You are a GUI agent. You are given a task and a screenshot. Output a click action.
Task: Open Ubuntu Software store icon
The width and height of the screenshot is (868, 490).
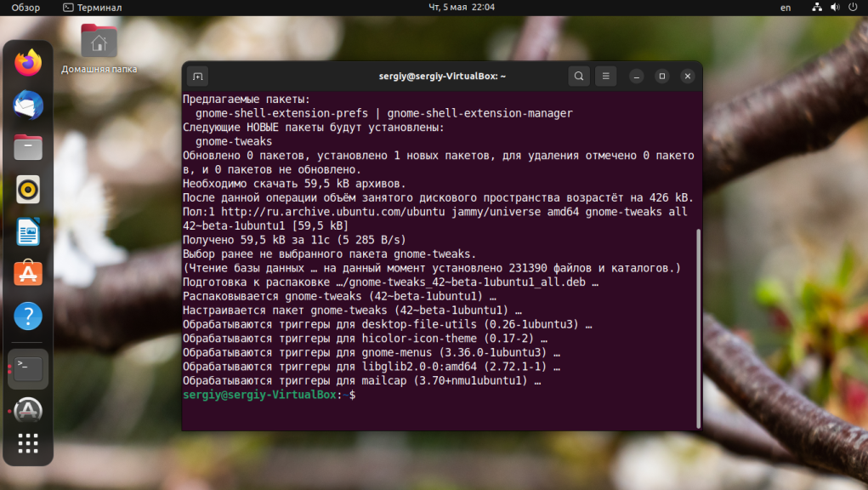coord(28,274)
